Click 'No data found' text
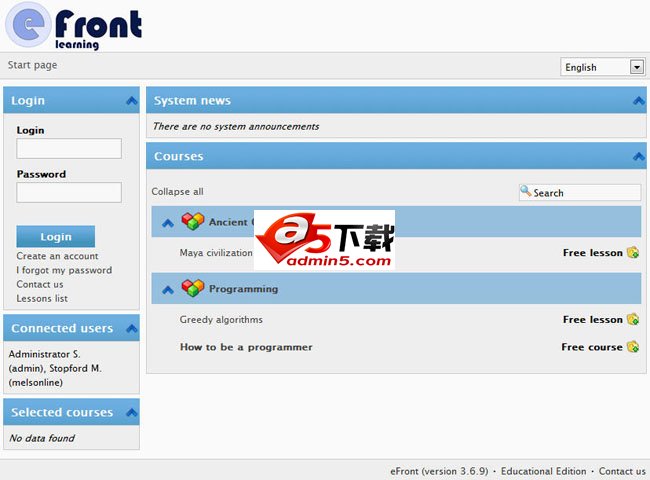 point(42,438)
